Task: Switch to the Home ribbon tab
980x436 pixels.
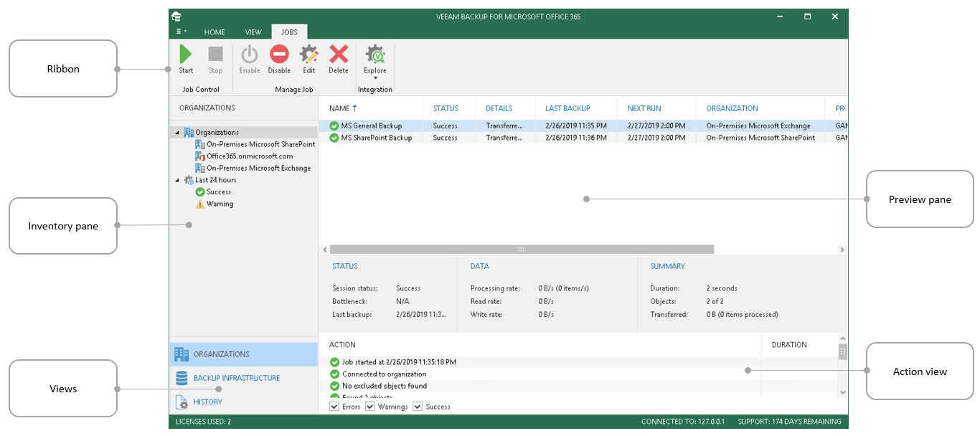Action: pos(215,32)
